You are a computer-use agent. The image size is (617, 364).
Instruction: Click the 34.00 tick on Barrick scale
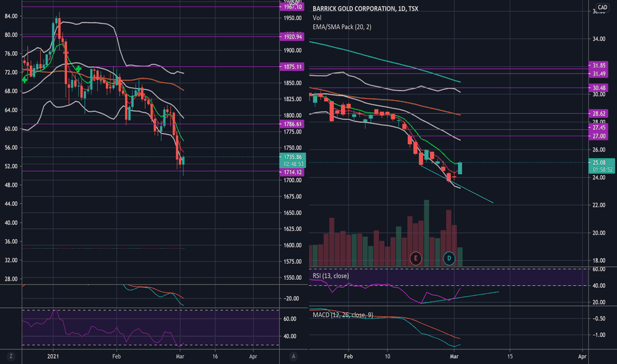click(x=599, y=39)
